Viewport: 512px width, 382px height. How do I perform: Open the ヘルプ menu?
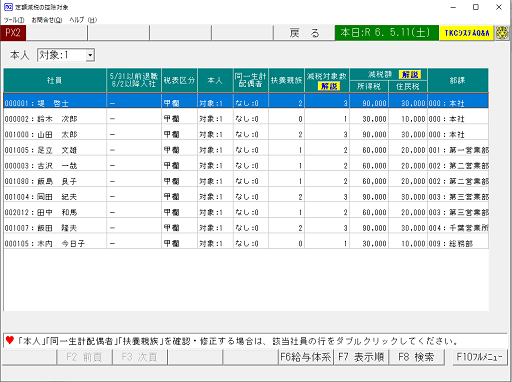[x=83, y=20]
